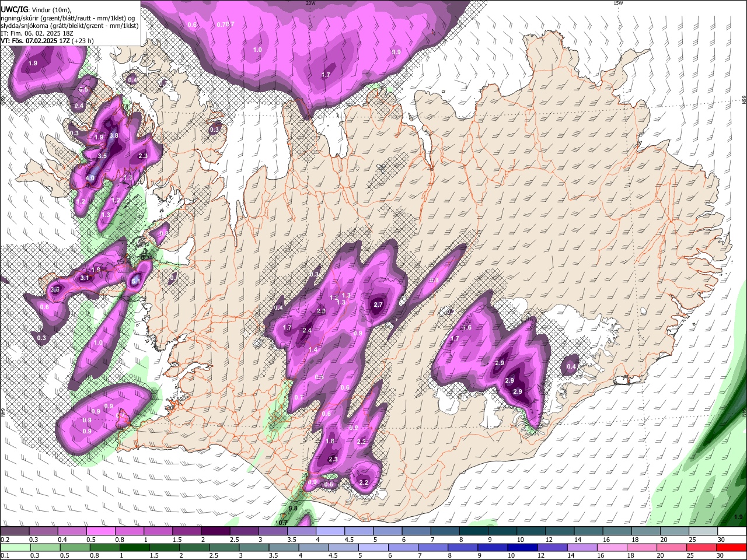Click the 'VT: Fös. 07.02.2025 17Z' valid time
This screenshot has width=747, height=560.
point(35,41)
